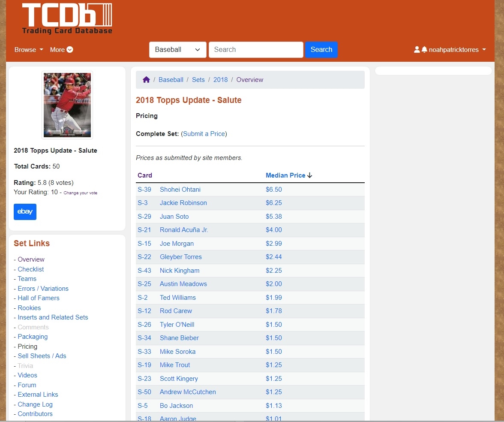The height and width of the screenshot is (422, 504).
Task: Open Hall of Famers set link
Action: click(x=39, y=298)
